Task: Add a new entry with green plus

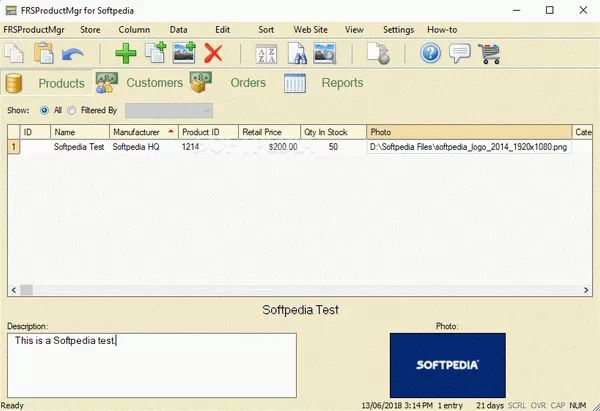Action: click(126, 53)
